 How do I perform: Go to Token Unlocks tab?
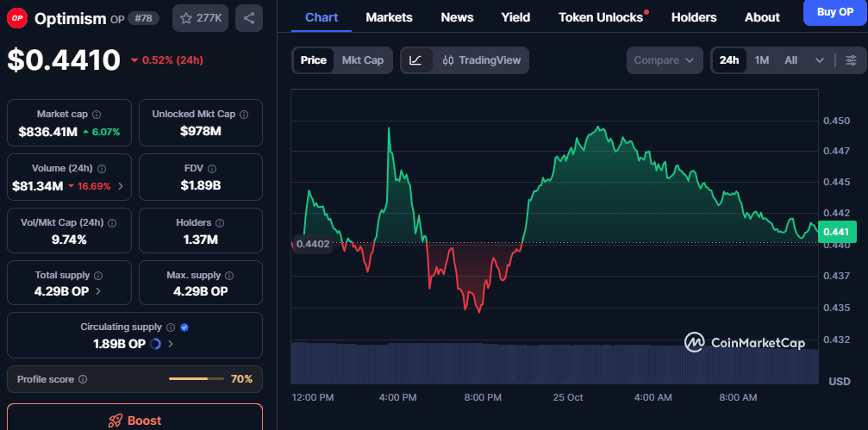coord(601,17)
